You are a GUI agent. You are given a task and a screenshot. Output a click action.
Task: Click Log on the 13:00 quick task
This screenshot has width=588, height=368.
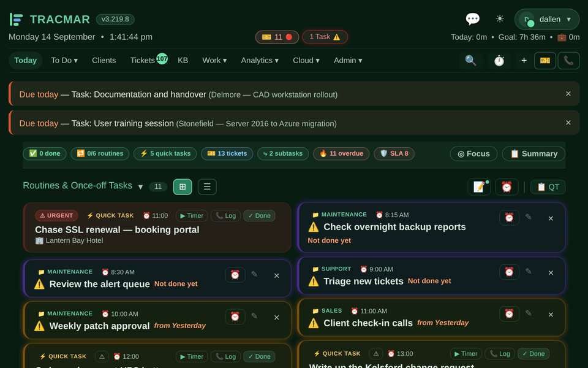click(500, 354)
